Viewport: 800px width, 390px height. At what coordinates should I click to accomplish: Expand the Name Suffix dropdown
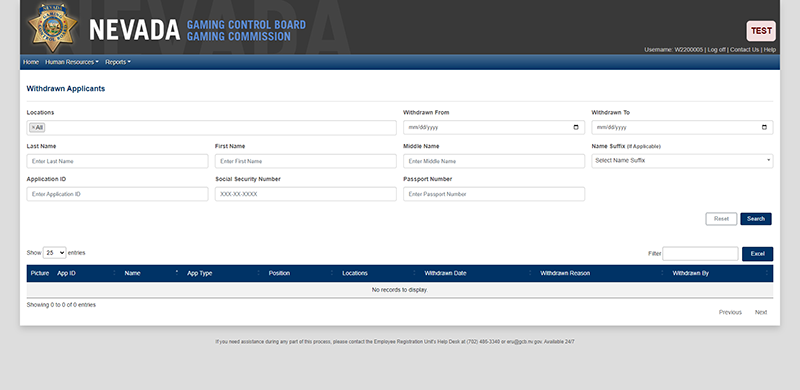[682, 161]
